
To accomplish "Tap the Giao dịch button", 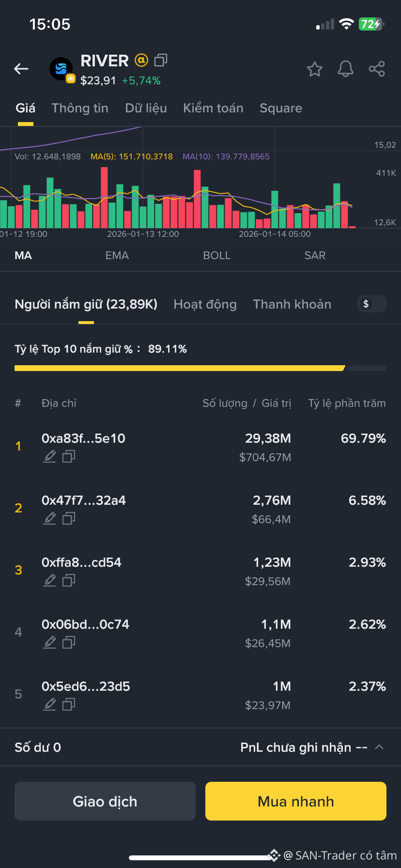I will [105, 801].
